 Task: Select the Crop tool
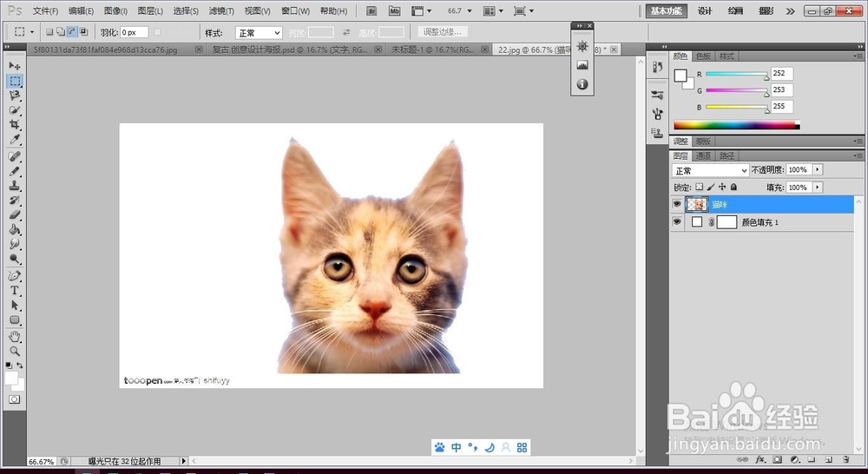click(x=15, y=125)
